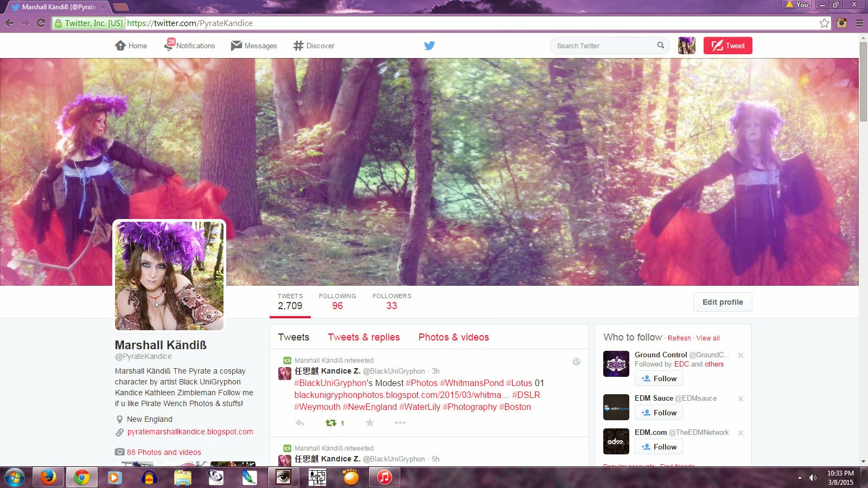The width and height of the screenshot is (868, 488).
Task: Open the 3h timestamp of first tweet
Action: pyautogui.click(x=436, y=371)
